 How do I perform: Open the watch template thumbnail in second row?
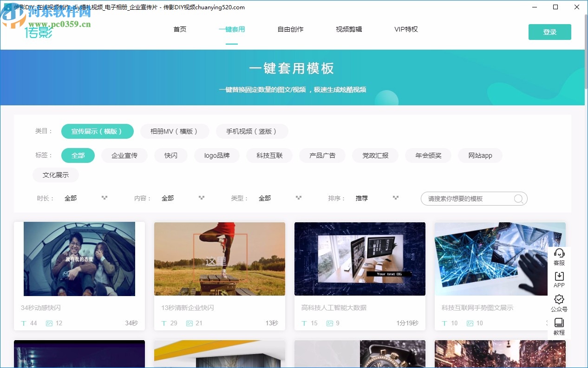point(360,354)
